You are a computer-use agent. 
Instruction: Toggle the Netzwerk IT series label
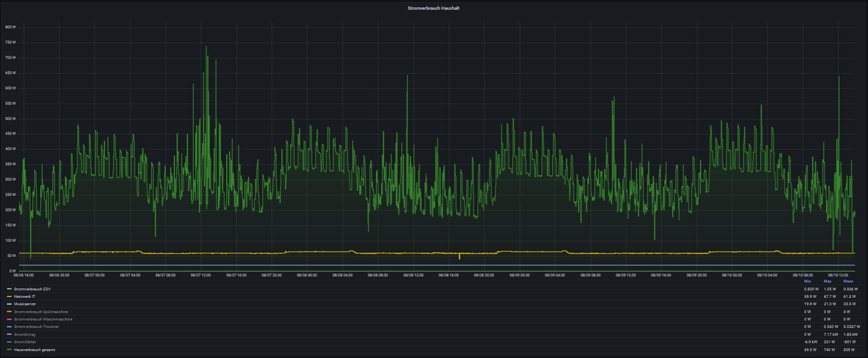24,296
